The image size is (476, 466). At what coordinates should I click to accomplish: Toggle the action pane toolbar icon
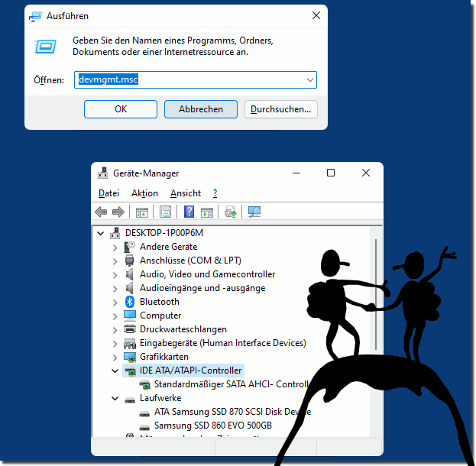point(207,212)
